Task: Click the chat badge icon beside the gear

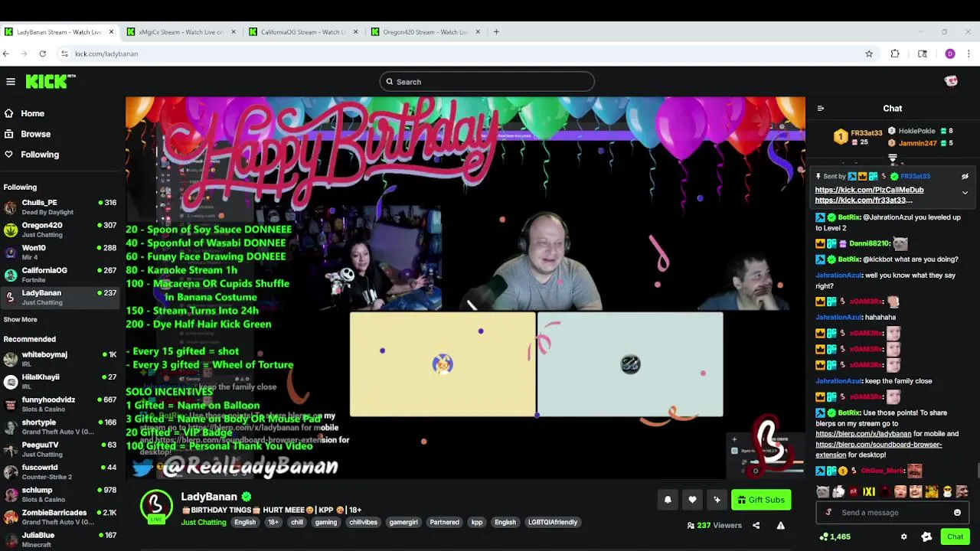Action: tap(926, 537)
